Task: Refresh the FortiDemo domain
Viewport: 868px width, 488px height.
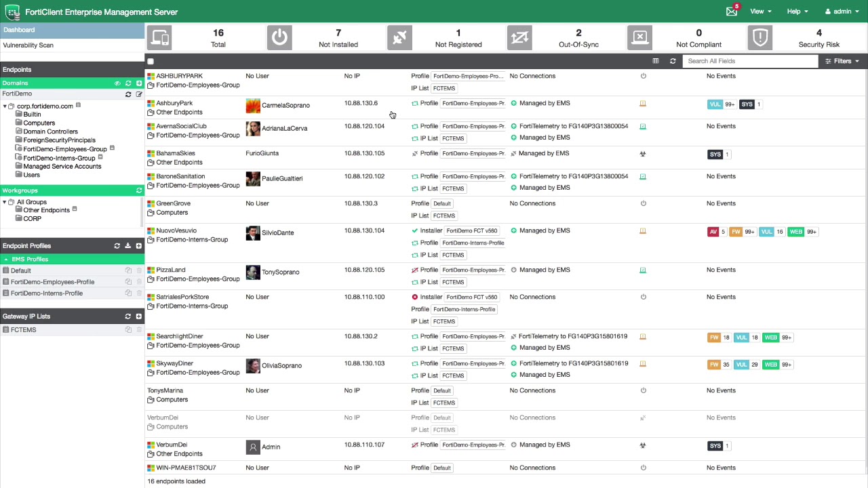Action: click(x=127, y=94)
